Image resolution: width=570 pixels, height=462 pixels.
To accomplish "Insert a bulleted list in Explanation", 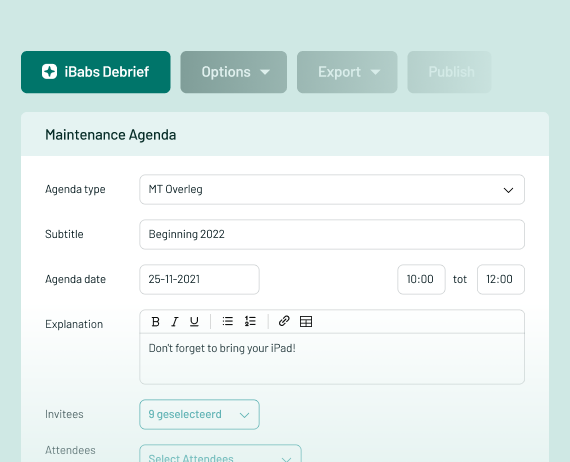I will coord(228,321).
